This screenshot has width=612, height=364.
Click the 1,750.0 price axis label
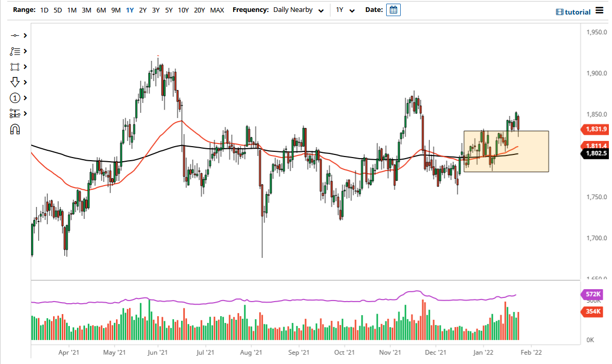click(x=597, y=197)
